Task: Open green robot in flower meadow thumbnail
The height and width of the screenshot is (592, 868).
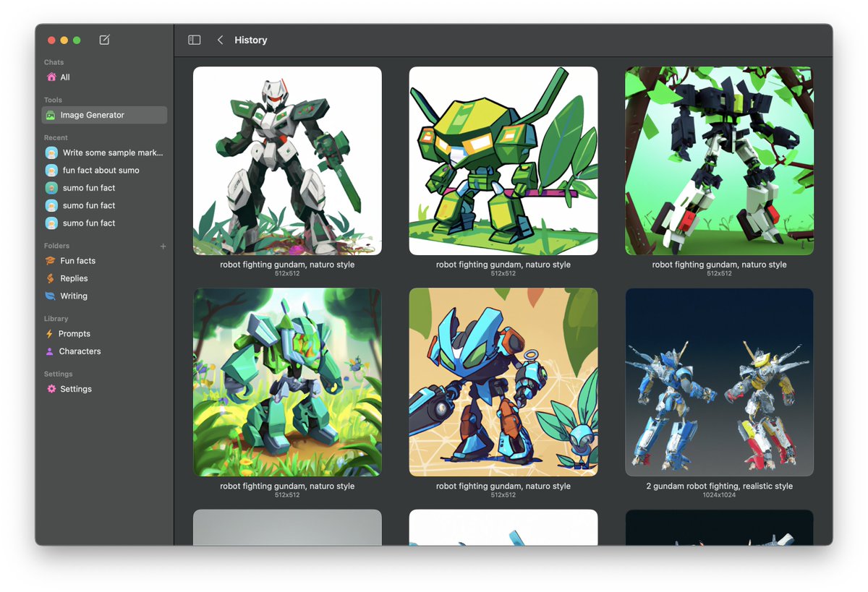Action: 287,382
